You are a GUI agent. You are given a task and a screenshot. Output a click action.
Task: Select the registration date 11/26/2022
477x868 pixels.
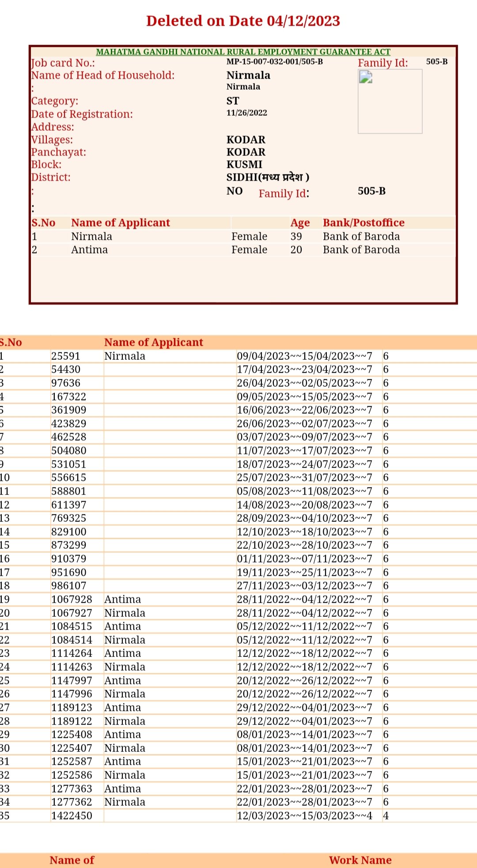pyautogui.click(x=246, y=113)
